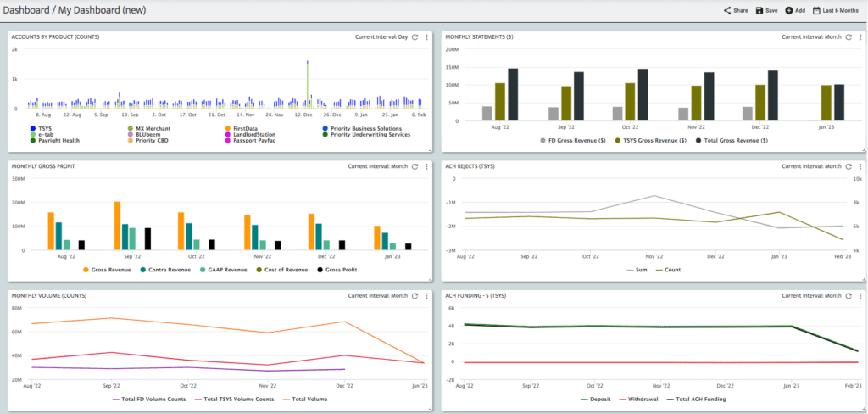Toggle FirstData legend series
Image resolution: width=868 pixels, height=414 pixels.
[x=242, y=129]
